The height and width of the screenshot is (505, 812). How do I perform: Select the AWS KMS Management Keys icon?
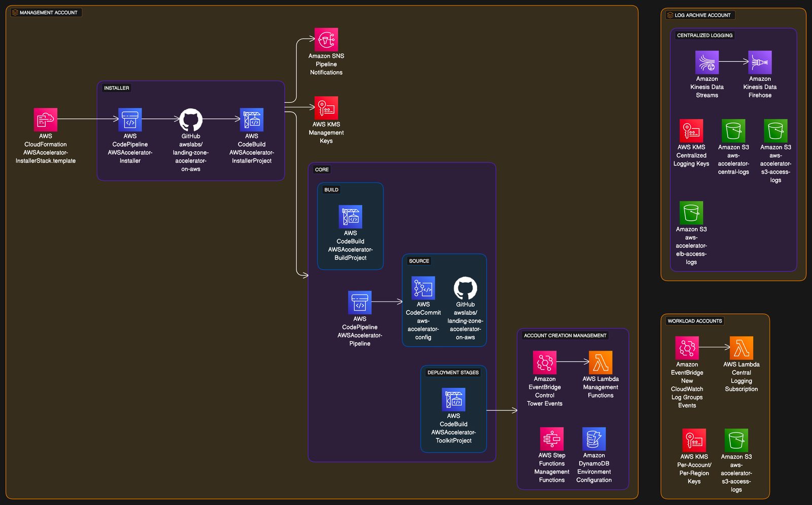[326, 108]
